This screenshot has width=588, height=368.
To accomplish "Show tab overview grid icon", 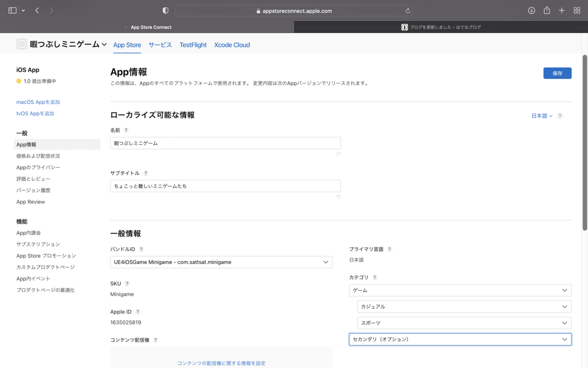I will (x=577, y=10).
